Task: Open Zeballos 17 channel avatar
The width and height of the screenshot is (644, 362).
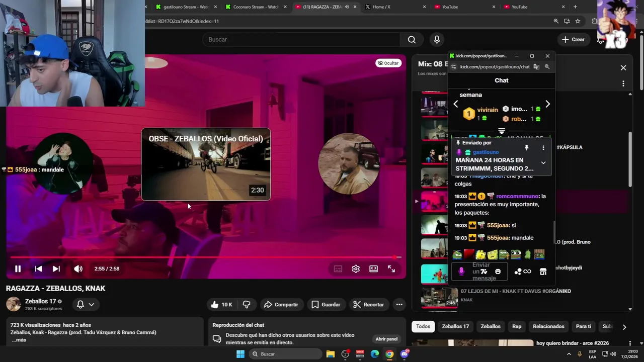Action: [x=13, y=304]
